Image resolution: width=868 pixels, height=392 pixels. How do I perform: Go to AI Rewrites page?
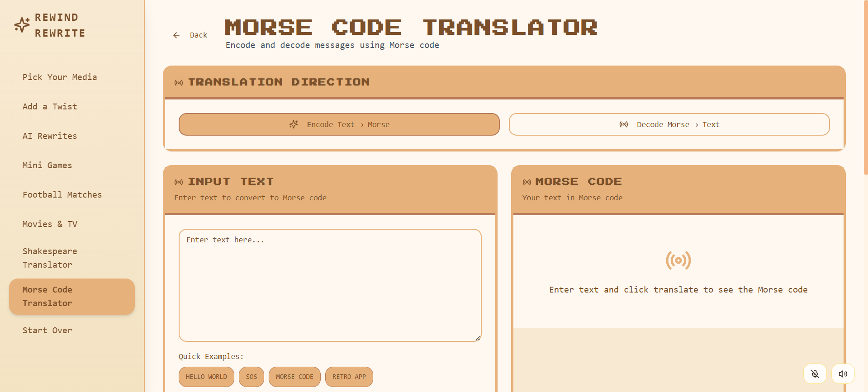pos(72,136)
